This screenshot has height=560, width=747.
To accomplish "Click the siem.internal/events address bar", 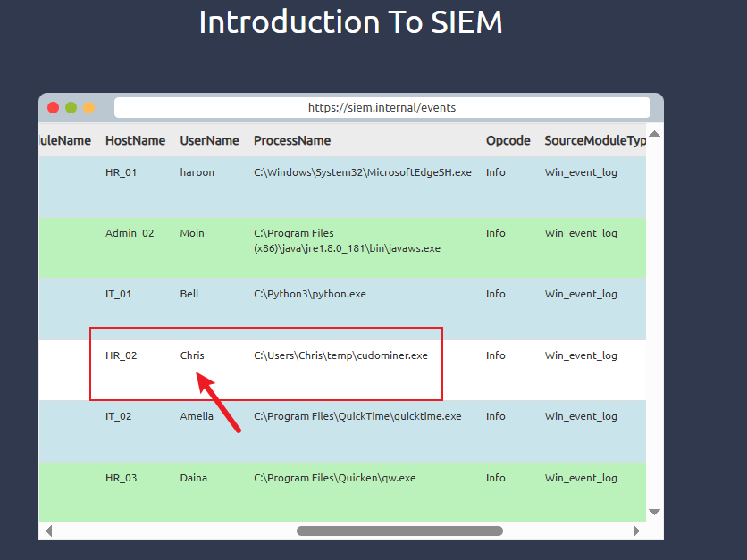I will 382,107.
